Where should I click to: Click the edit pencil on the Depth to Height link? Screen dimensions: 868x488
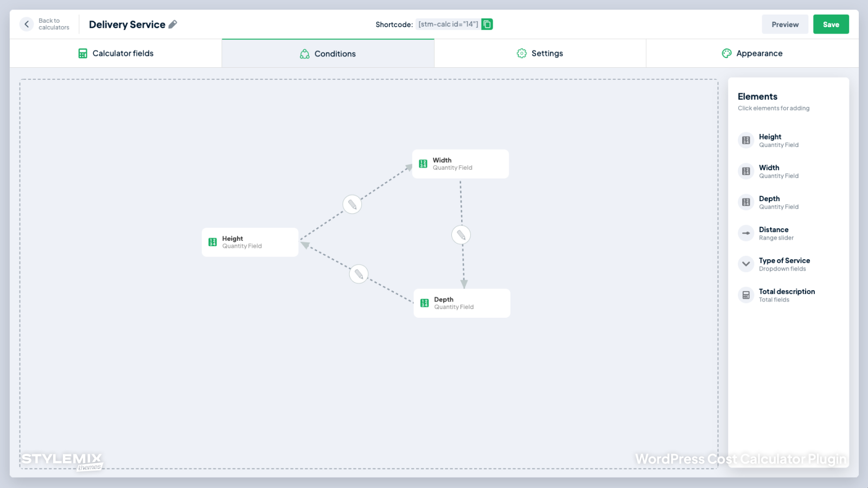pyautogui.click(x=359, y=274)
